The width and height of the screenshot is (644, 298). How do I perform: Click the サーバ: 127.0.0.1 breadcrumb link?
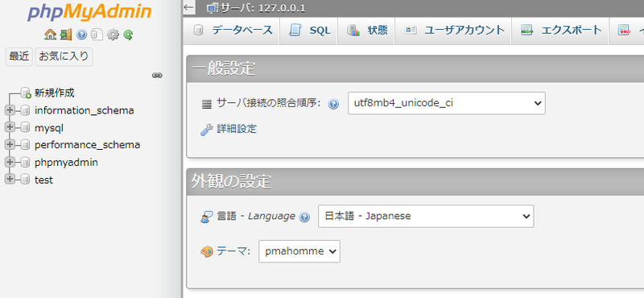[x=262, y=8]
